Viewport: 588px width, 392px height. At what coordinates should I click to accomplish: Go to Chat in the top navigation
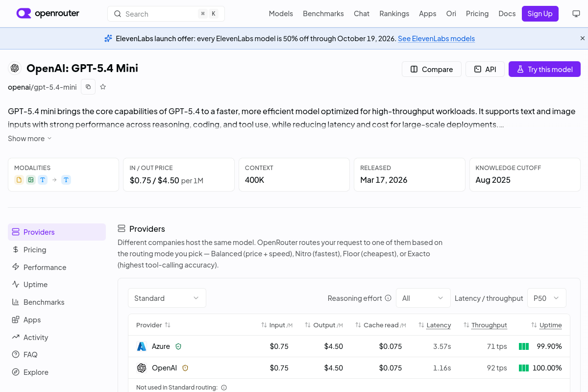[x=362, y=14]
